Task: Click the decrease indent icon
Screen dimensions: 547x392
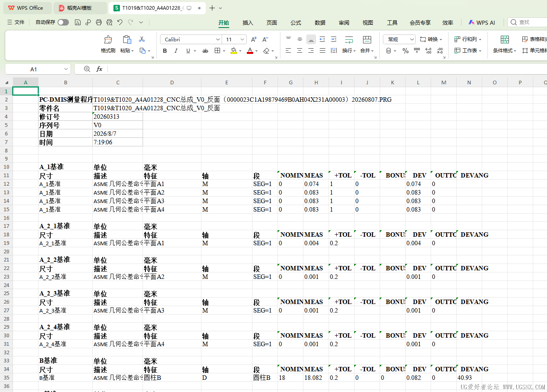Action: pos(323,39)
